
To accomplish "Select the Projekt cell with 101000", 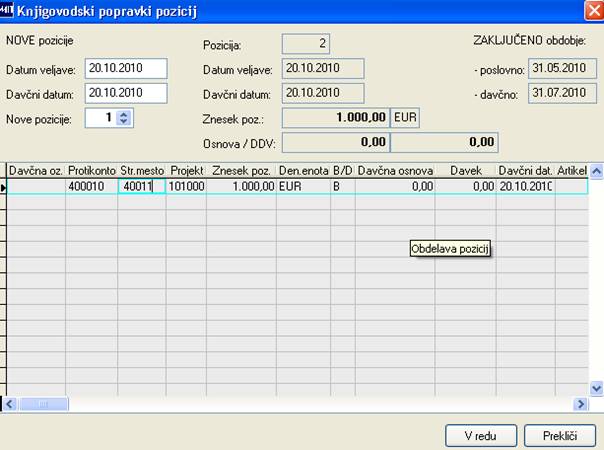I will point(186,187).
